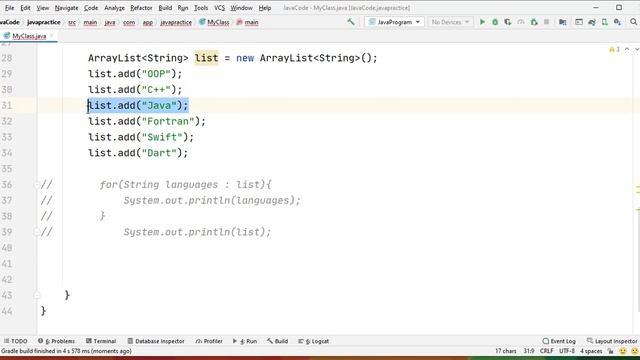The width and height of the screenshot is (640, 360).
Task: Open the Navigate menu
Action: pyautogui.click(x=66, y=8)
